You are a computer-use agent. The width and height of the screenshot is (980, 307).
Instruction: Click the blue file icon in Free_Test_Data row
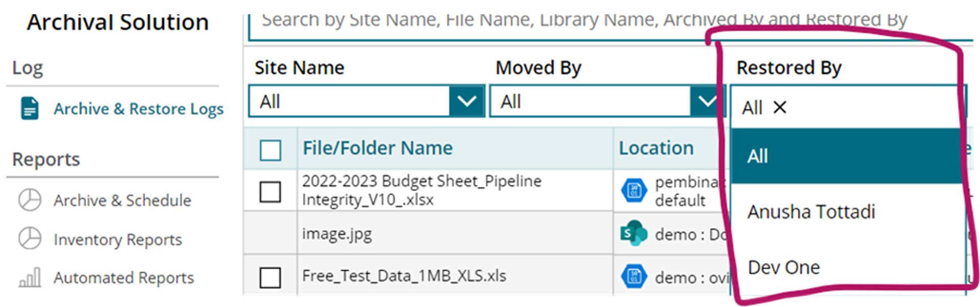[x=633, y=277]
